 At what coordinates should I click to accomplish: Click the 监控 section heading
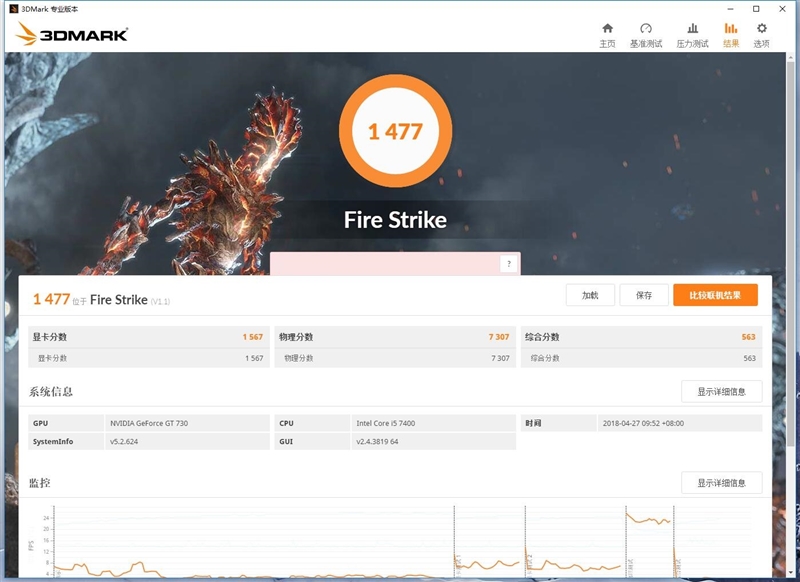tap(39, 483)
